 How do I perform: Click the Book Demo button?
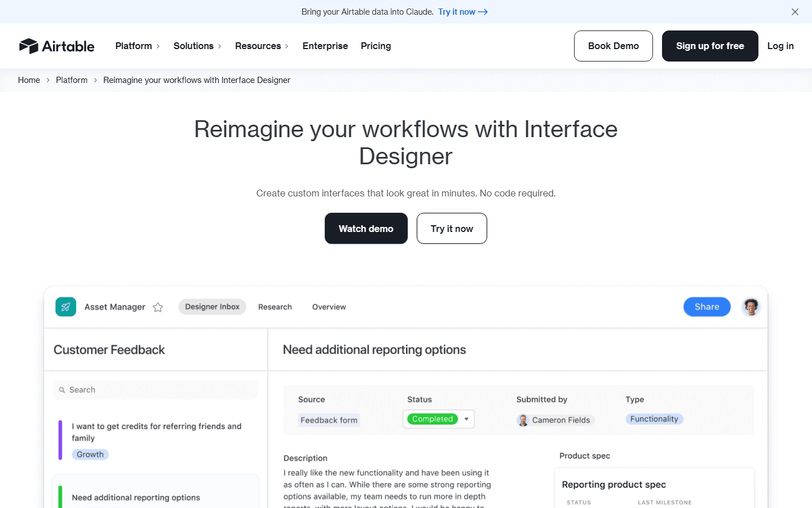pos(614,46)
